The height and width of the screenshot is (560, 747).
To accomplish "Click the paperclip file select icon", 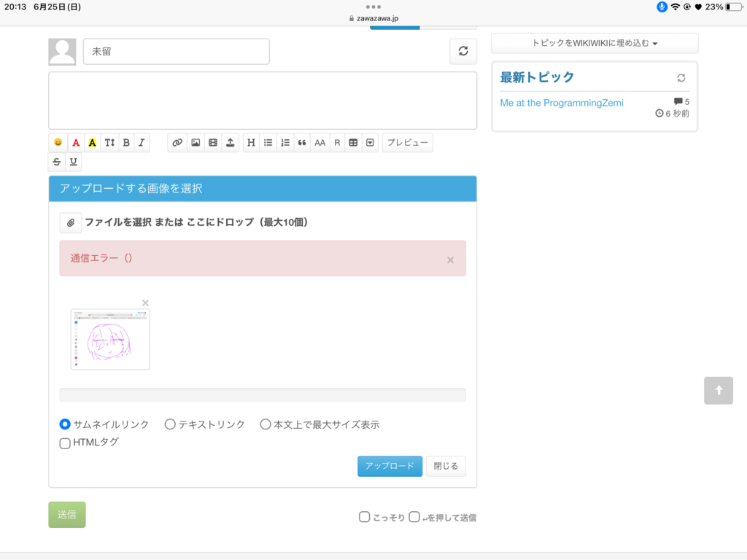I will click(71, 222).
